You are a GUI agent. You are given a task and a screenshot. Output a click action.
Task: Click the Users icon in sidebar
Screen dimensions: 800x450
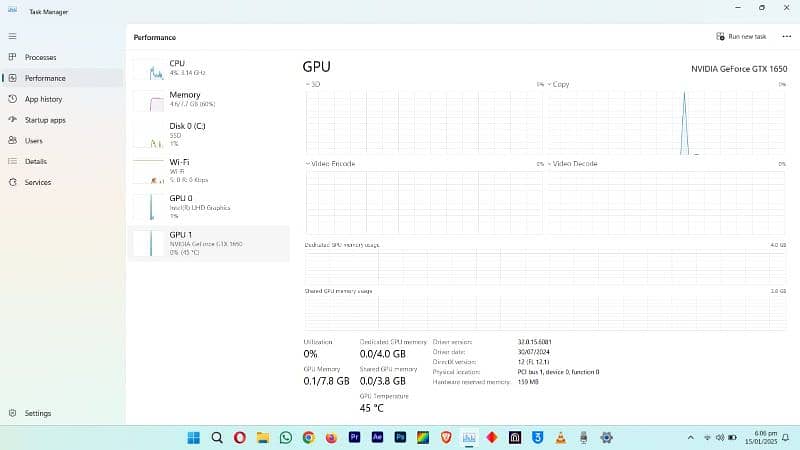(x=12, y=141)
